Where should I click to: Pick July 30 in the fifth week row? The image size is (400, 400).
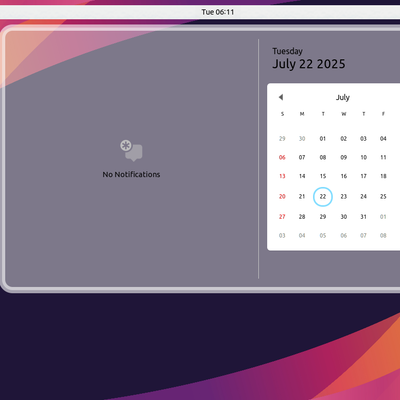343,217
